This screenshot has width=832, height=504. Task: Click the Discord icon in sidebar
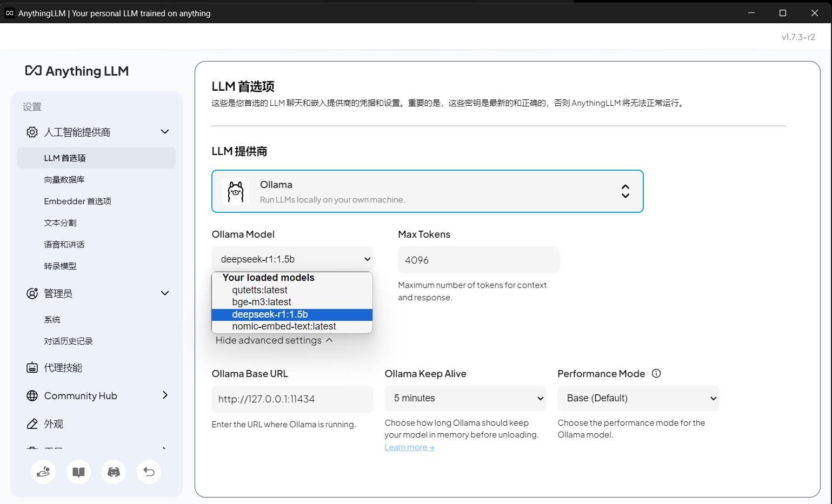coord(114,472)
